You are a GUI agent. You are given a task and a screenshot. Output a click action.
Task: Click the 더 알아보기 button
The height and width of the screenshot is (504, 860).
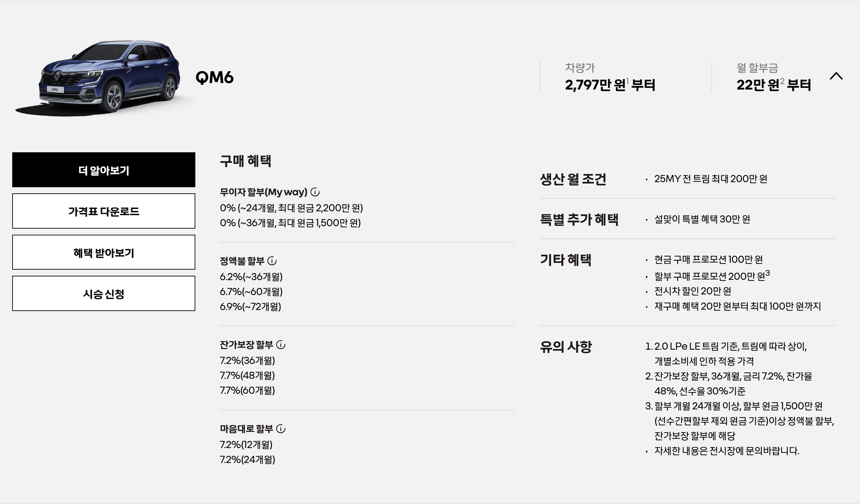[x=104, y=170]
